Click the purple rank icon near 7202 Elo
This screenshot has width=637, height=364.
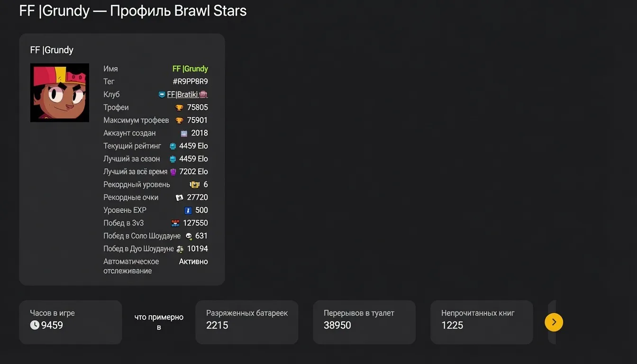tap(173, 172)
